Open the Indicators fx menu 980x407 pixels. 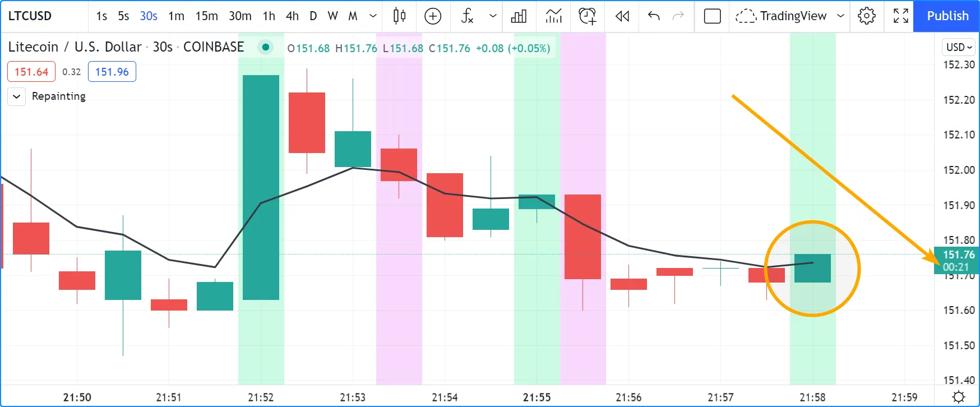[x=467, y=16]
